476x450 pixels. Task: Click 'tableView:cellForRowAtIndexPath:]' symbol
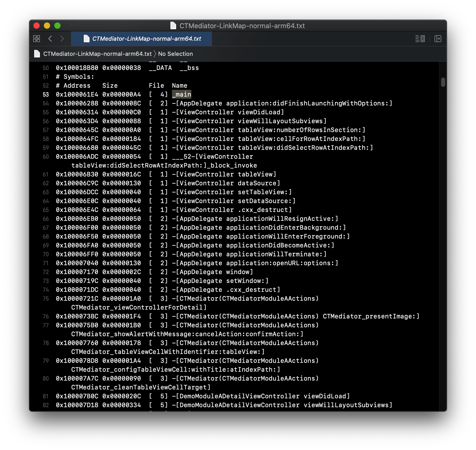tap(301, 139)
